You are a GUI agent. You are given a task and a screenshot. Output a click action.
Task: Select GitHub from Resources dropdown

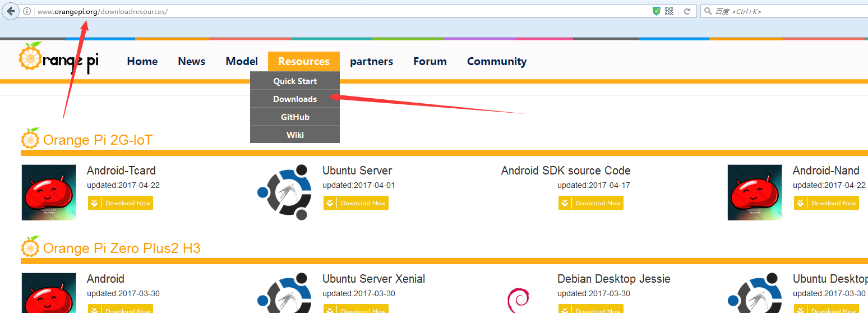point(295,117)
